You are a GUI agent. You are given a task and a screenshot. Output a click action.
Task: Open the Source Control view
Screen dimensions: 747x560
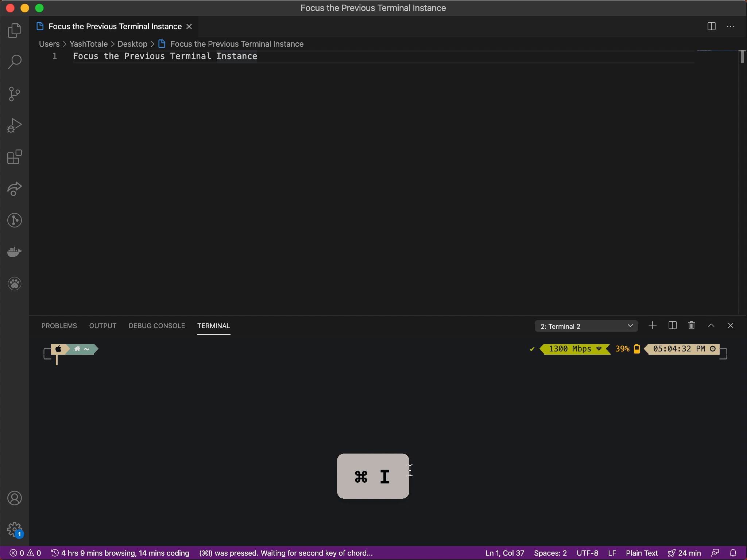(x=14, y=94)
